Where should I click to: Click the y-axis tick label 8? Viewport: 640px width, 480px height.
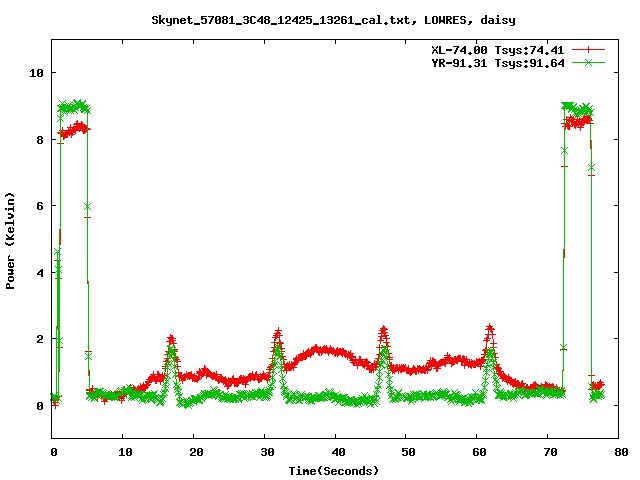click(40, 140)
